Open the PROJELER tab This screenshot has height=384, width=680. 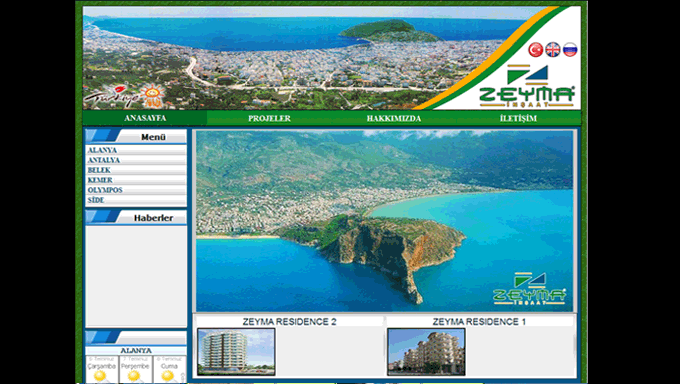269,118
